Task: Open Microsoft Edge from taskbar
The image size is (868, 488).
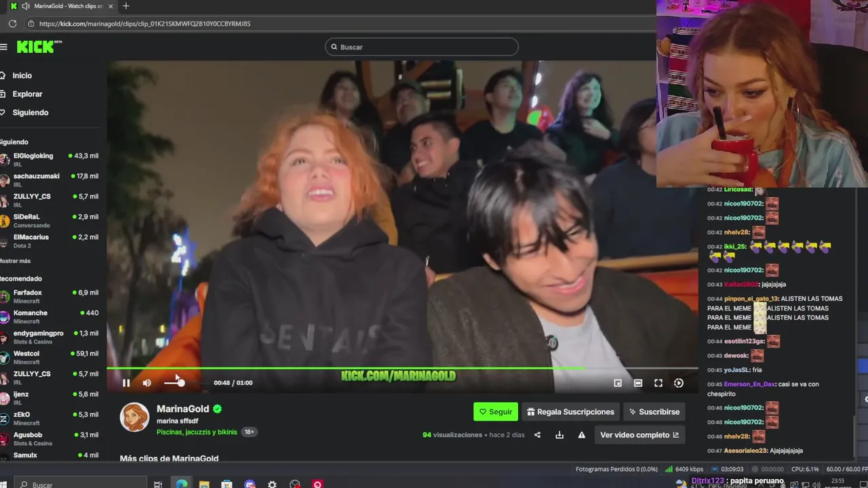Action: click(182, 484)
